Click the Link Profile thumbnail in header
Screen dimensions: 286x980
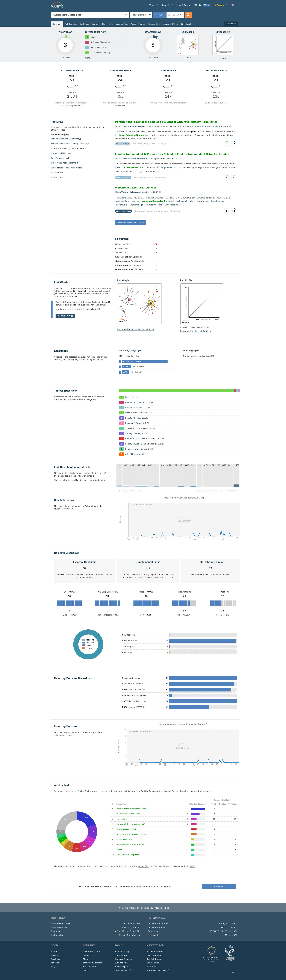click(x=223, y=45)
